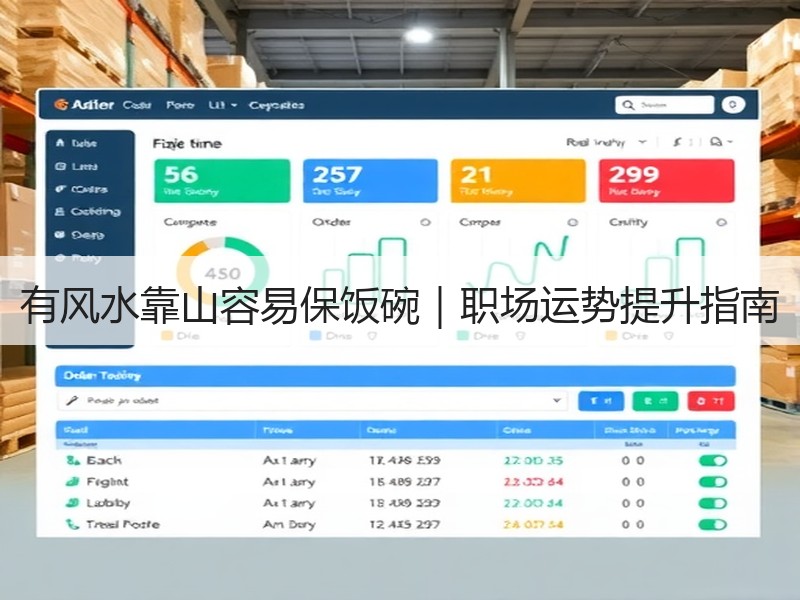
Task: Click the red button beside the filter
Action: (711, 401)
